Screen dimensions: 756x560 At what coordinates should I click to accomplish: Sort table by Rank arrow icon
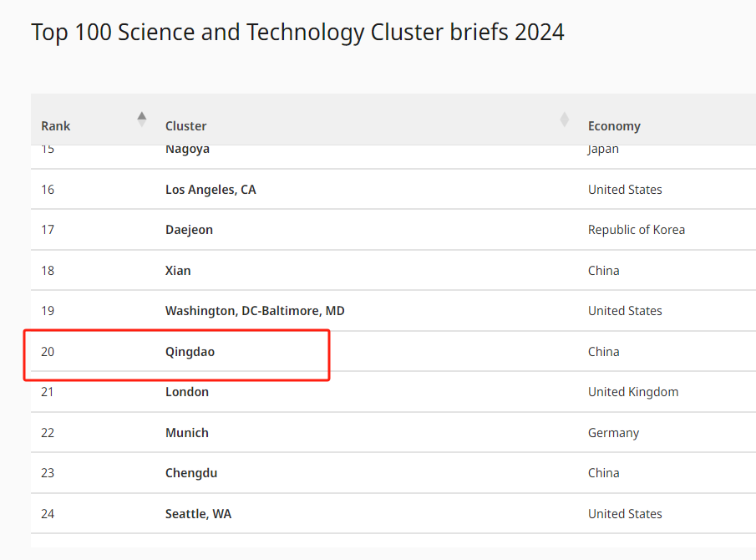tap(142, 120)
